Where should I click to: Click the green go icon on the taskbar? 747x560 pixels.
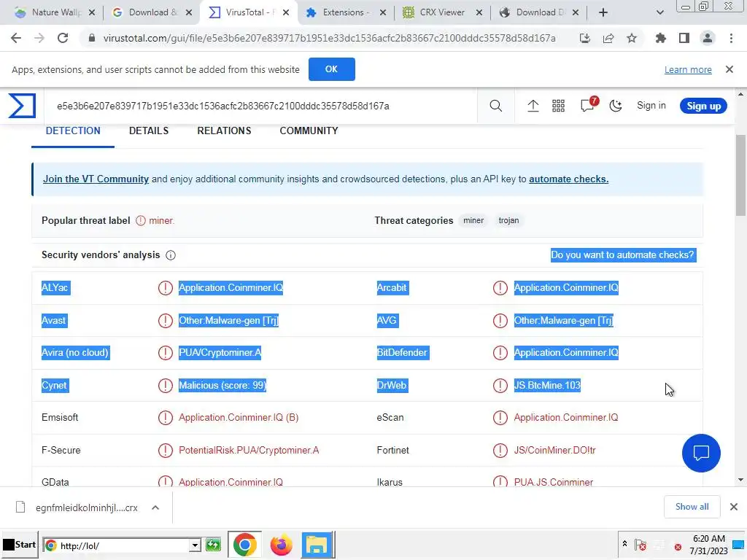(214, 545)
